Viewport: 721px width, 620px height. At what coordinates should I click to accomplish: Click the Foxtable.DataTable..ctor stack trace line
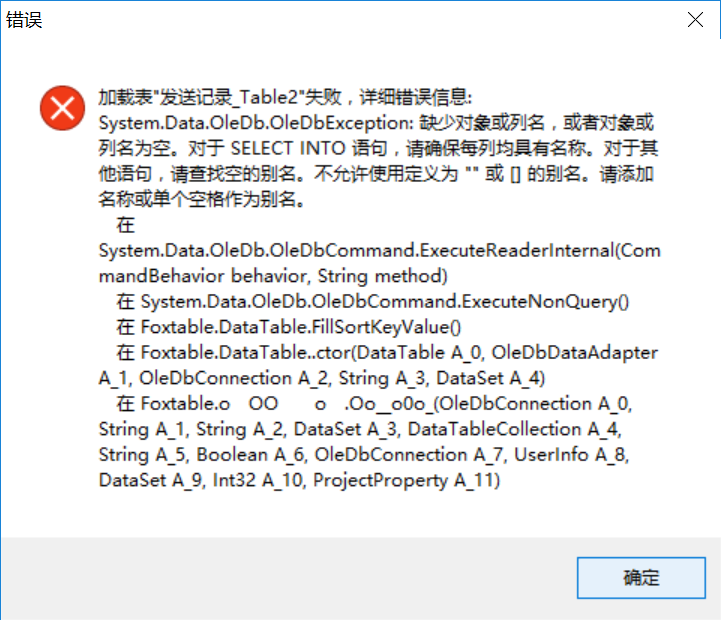[387, 353]
